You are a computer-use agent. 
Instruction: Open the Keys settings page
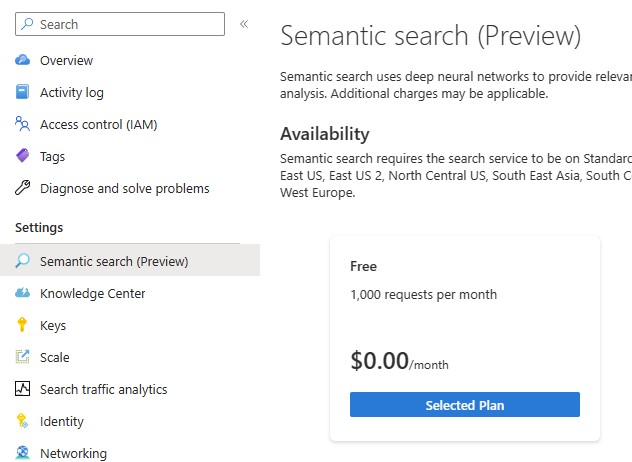tap(53, 326)
